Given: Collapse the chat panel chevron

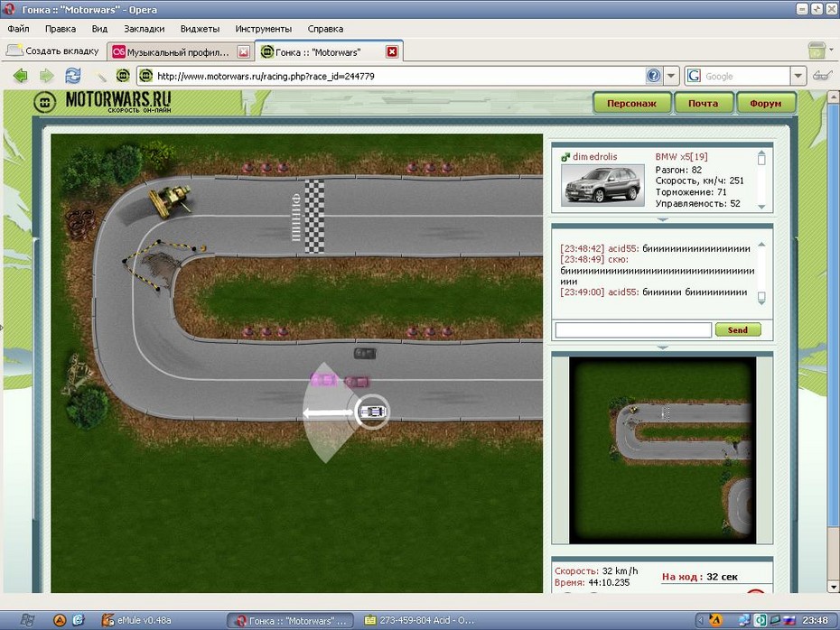Looking at the screenshot, I should (x=662, y=347).
